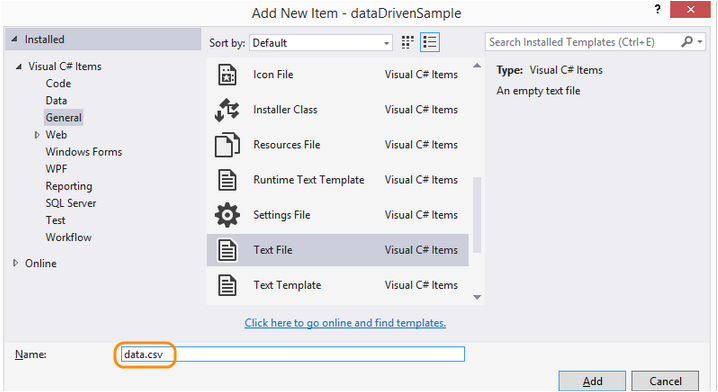718x392 pixels.
Task: Choose the Installer Class template icon
Action: click(x=227, y=110)
